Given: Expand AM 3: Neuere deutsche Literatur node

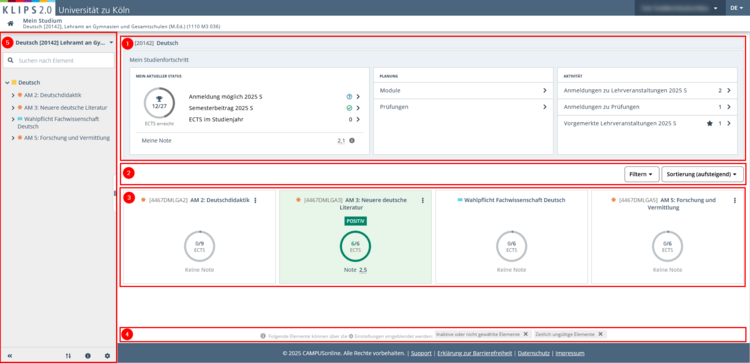Looking at the screenshot, I should pyautogui.click(x=13, y=108).
